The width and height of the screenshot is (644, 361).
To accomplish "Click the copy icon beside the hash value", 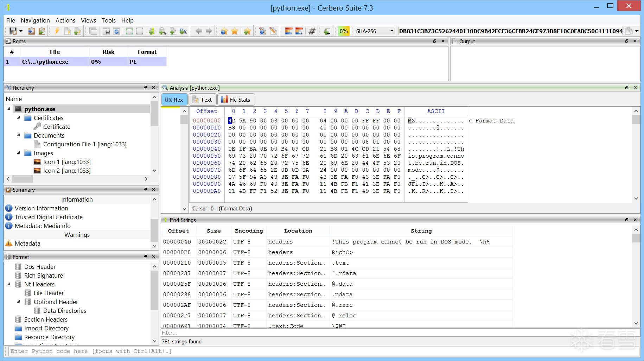I will (629, 31).
